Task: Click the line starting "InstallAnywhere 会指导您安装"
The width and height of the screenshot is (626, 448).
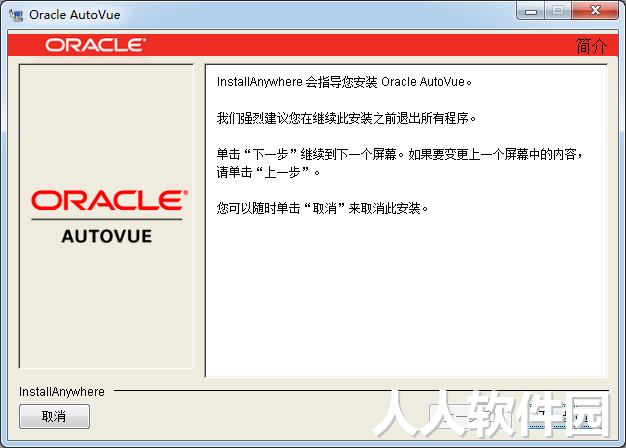Action: (344, 82)
